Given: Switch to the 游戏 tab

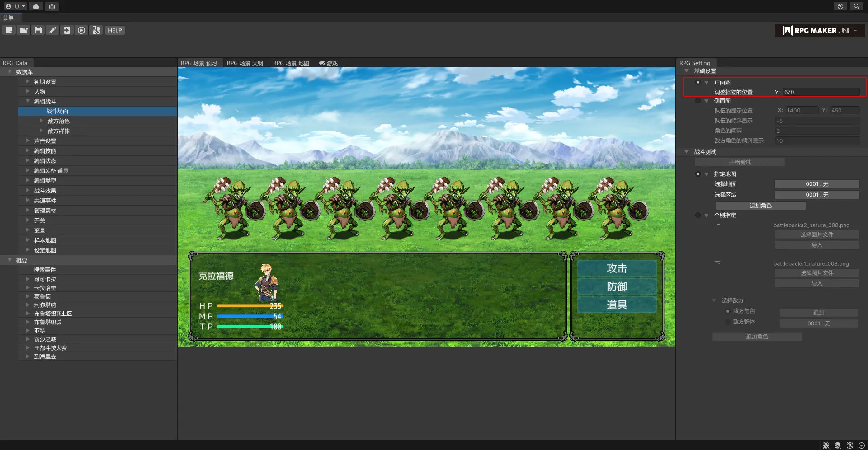Looking at the screenshot, I should click(x=329, y=63).
